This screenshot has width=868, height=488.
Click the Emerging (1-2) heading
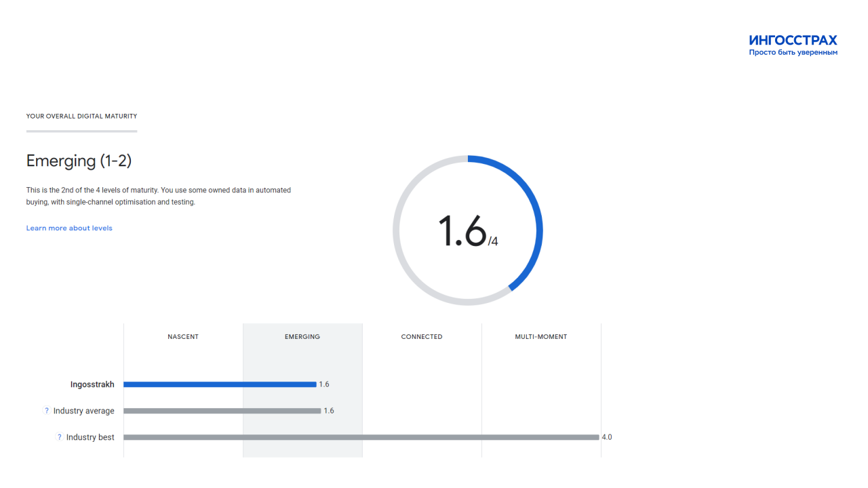pos(79,161)
